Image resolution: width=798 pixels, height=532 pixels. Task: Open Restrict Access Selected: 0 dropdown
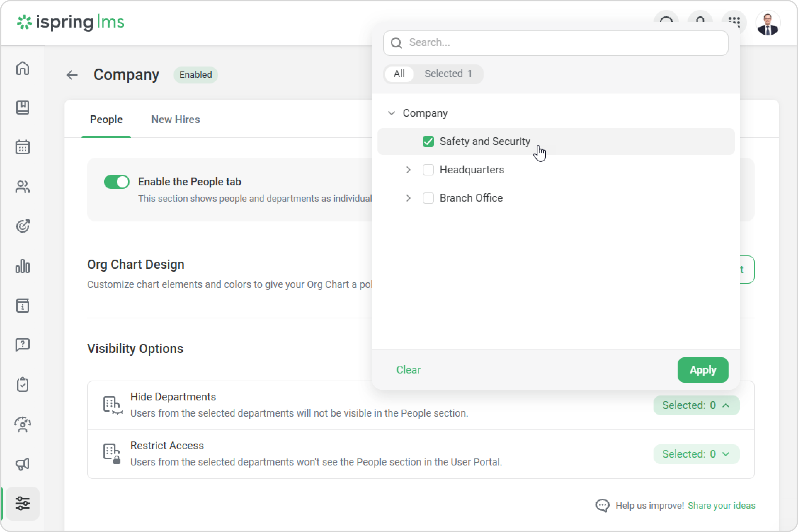point(696,454)
